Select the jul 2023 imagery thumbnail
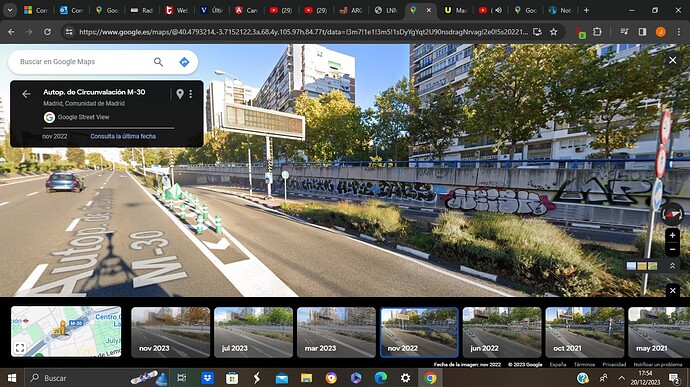This screenshot has height=387, width=690. point(253,332)
